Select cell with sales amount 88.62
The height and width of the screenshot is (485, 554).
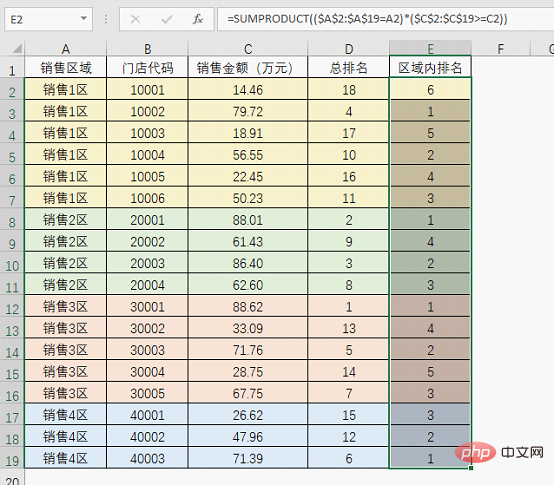point(248,307)
